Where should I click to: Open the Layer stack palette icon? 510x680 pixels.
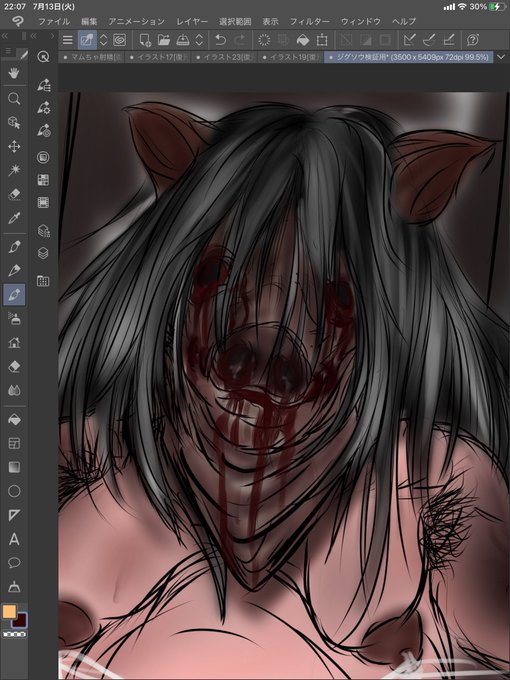click(43, 253)
